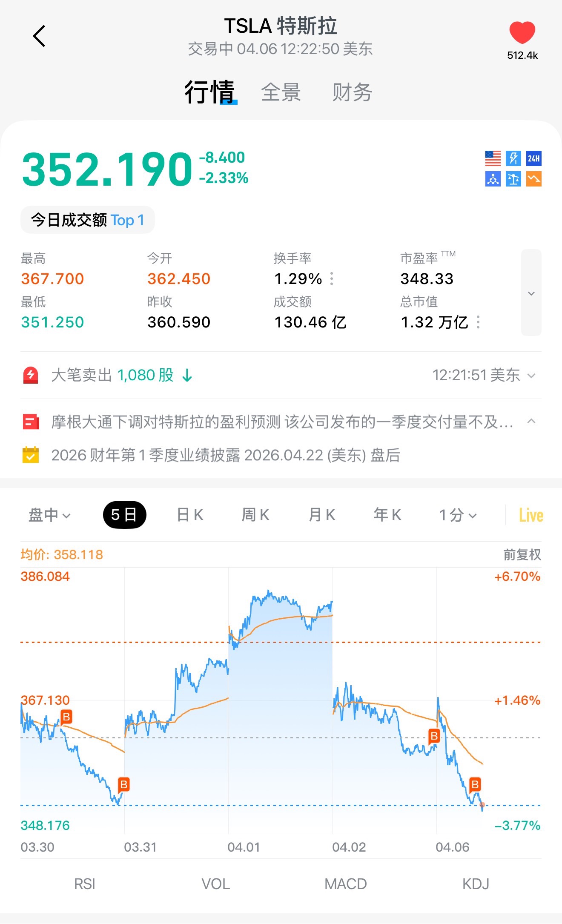Viewport: 562px width, 924px height.
Task: Select the 日K chart period
Action: 190,515
